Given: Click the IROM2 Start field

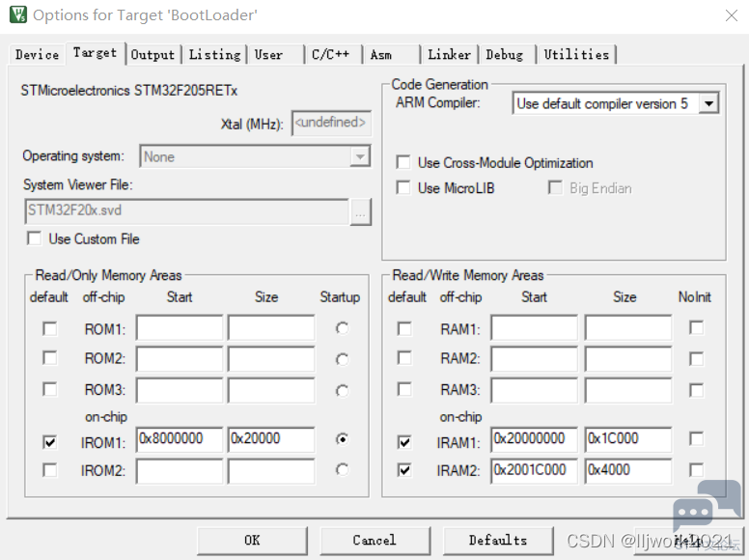Looking at the screenshot, I should click(180, 471).
